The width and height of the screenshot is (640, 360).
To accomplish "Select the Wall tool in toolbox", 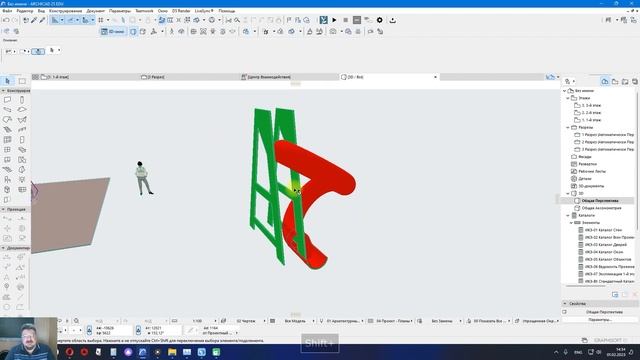I will click(7, 100).
